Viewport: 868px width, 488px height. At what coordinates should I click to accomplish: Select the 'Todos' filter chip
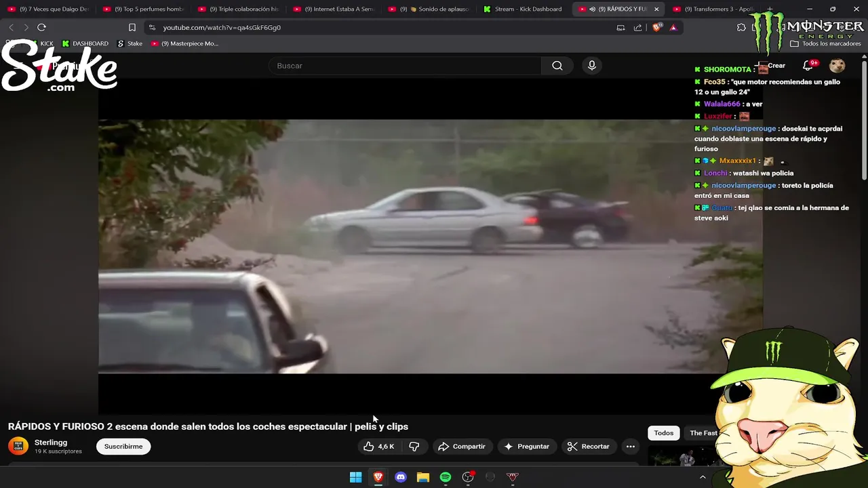[664, 433]
